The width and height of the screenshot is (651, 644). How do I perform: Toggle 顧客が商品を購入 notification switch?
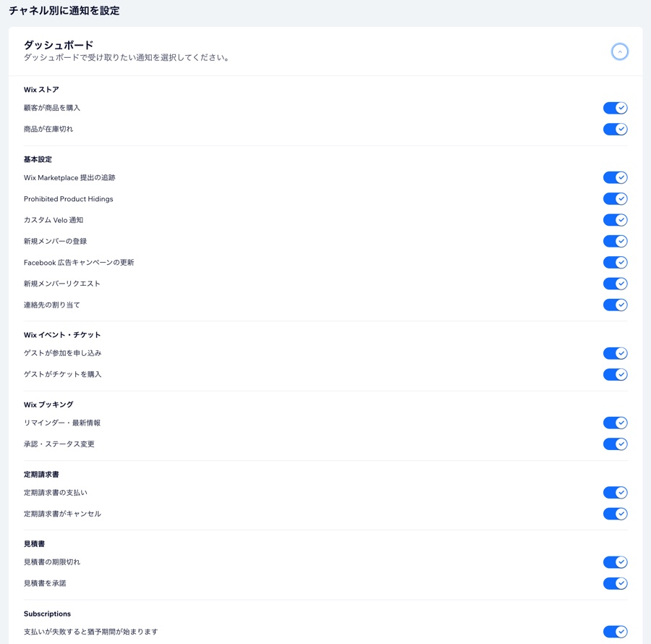pos(616,108)
